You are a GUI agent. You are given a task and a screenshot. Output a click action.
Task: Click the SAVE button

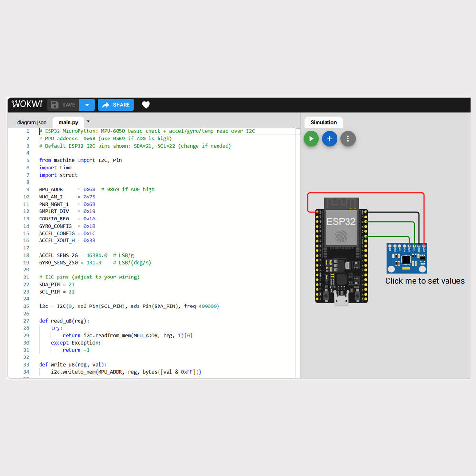point(63,105)
